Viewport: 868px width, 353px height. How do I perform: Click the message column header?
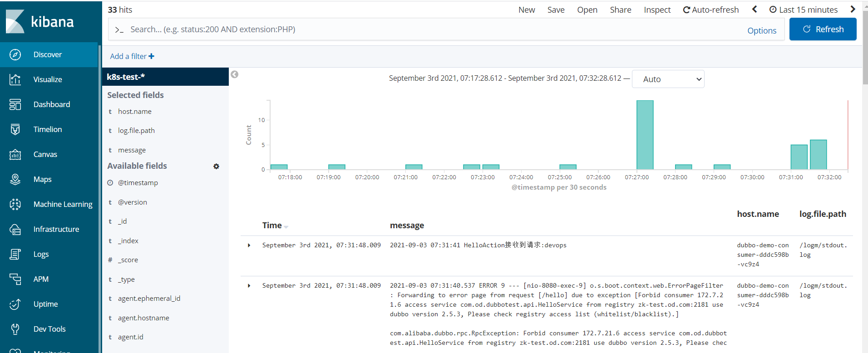pos(407,226)
